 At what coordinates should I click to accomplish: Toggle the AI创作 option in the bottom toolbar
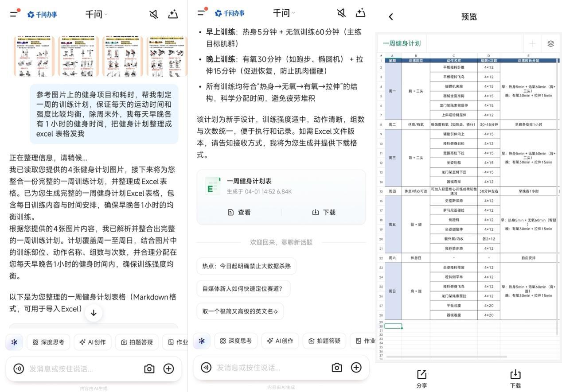[92, 341]
